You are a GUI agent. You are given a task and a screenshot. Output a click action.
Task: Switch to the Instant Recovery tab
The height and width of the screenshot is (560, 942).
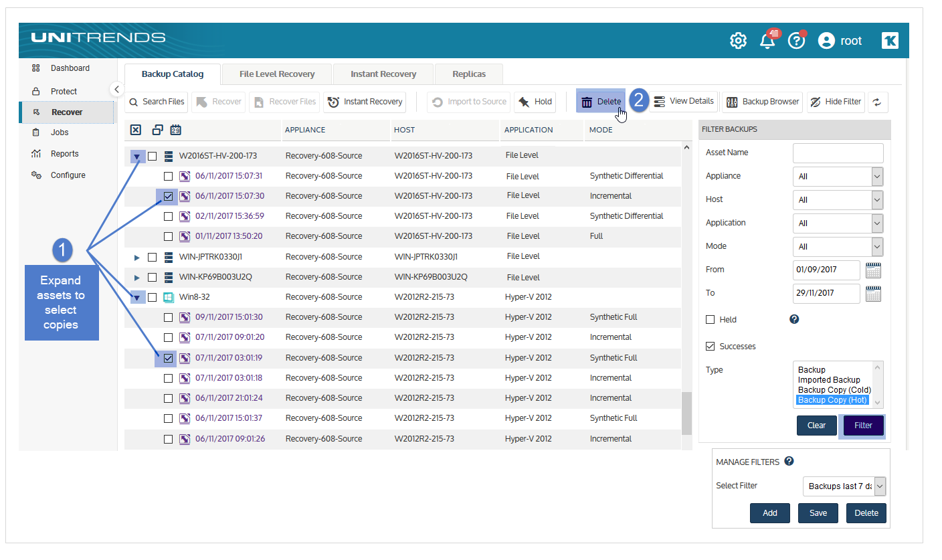[x=383, y=74]
